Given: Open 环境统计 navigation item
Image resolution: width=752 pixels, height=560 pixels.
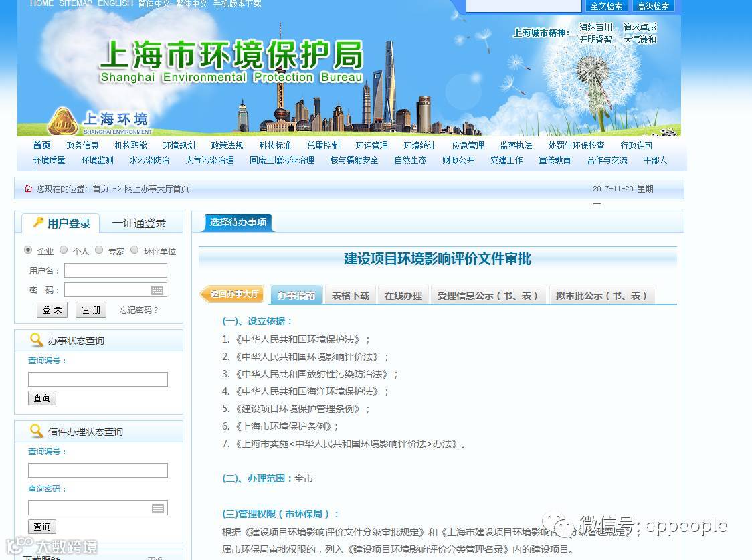Looking at the screenshot, I should 419,145.
